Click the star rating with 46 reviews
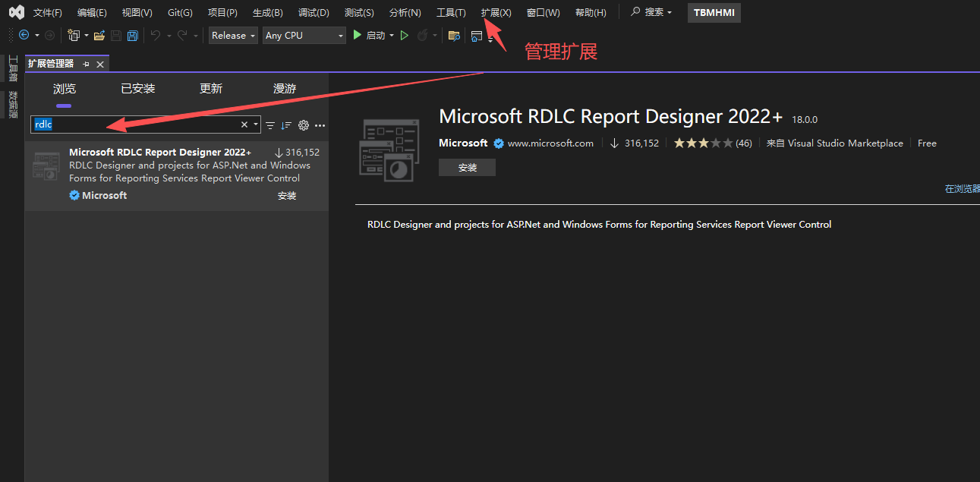 [713, 143]
